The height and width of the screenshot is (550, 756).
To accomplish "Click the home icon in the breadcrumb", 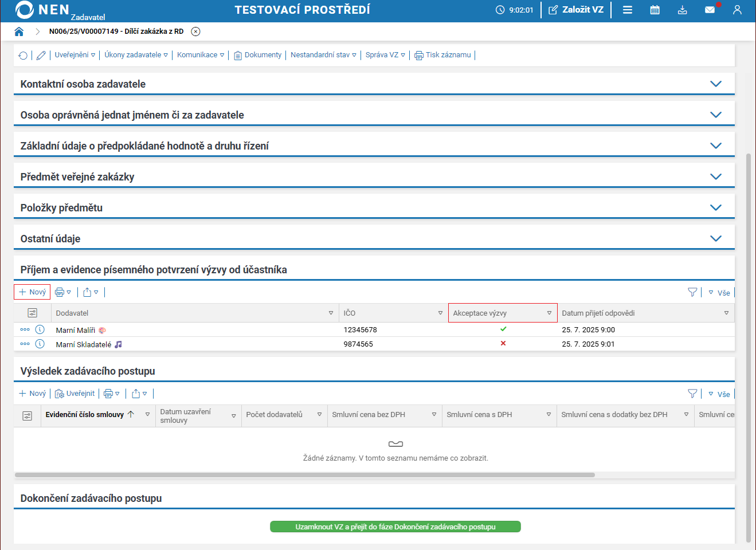I will pyautogui.click(x=19, y=32).
